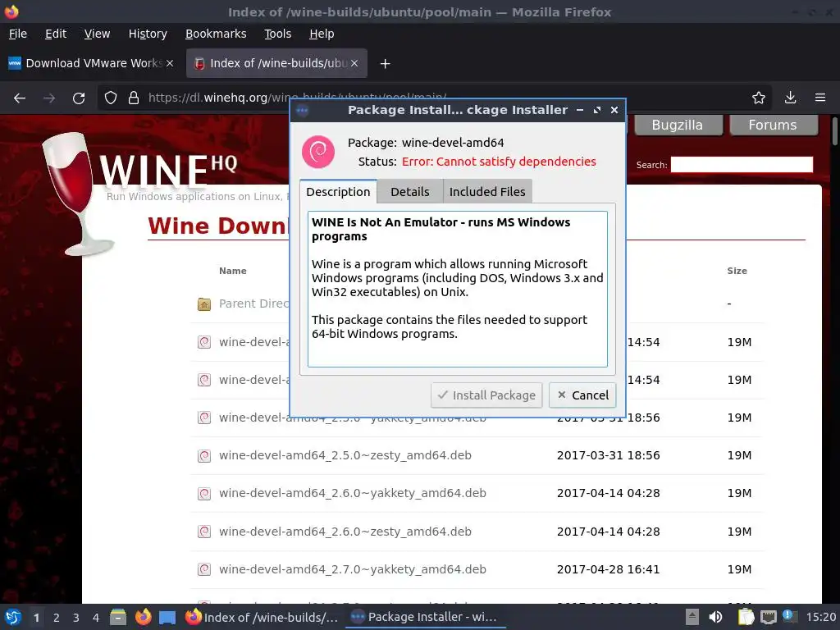Open the wine-devel-amd64_2.5.0~zesty_amd64.deb link
The width and height of the screenshot is (840, 630).
[345, 455]
